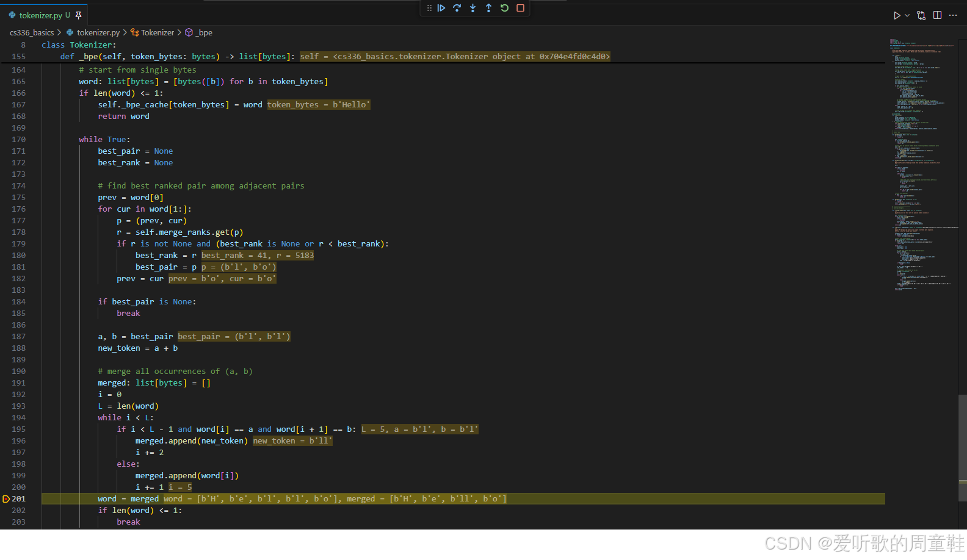Grab the debug toolbar drag handle
Viewport: 967px width, 560px height.
[x=429, y=8]
